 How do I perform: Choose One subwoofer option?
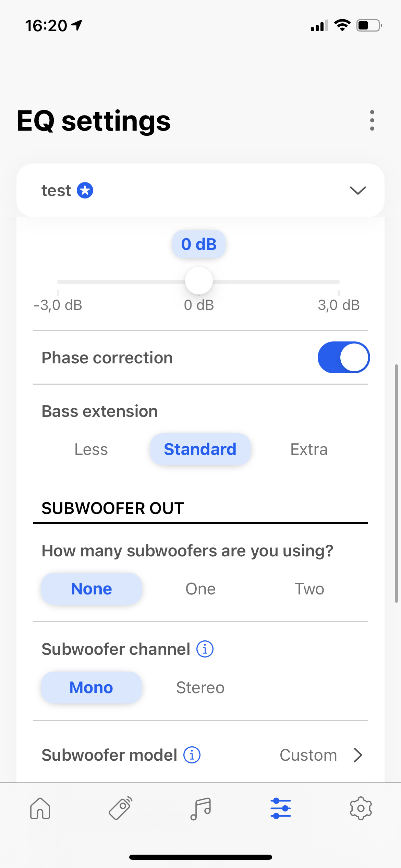pyautogui.click(x=200, y=589)
